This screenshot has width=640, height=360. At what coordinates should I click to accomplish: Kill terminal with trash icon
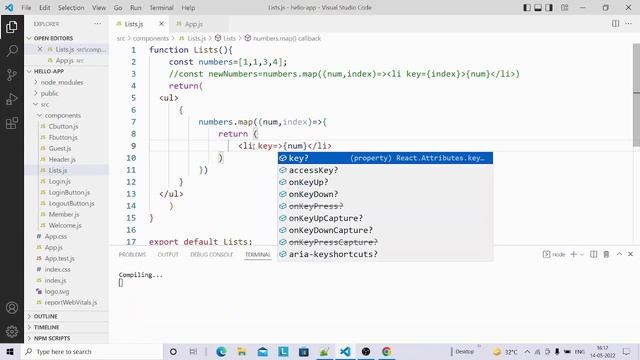point(606,254)
